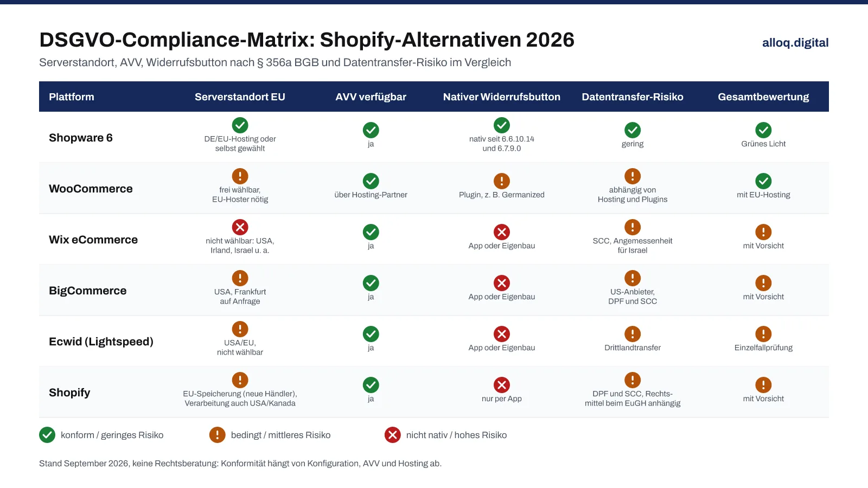Click the footnote 'Stand September 2026, keine Rechtsberatung'

coord(240,464)
